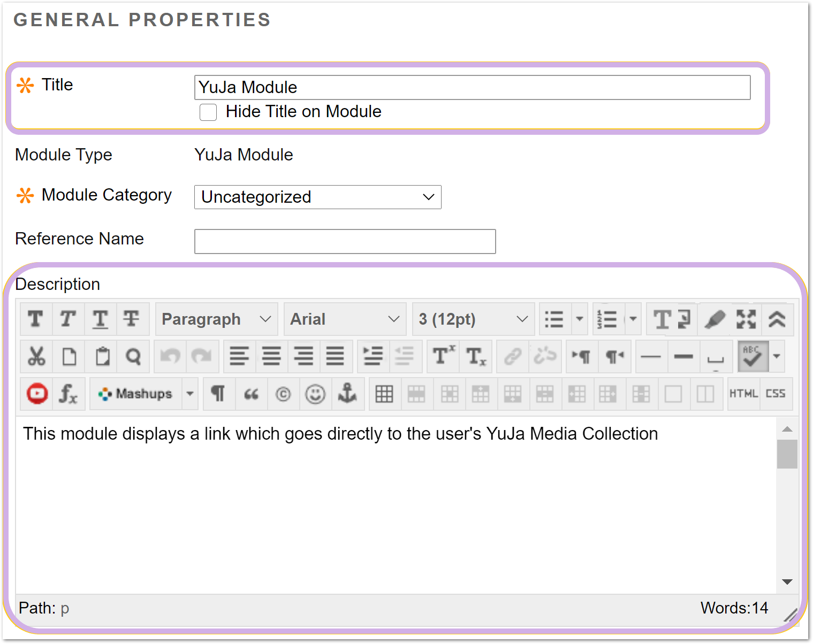The height and width of the screenshot is (644, 813).
Task: Set left-to-right text direction
Action: click(582, 356)
